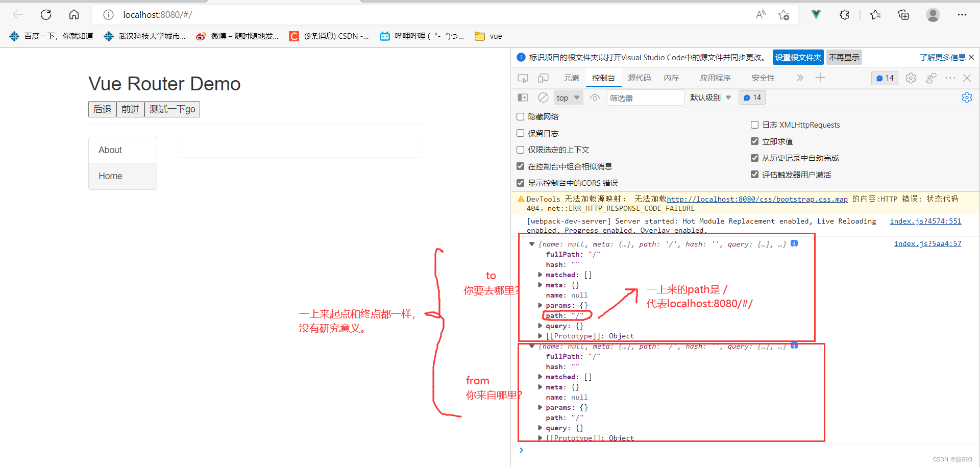Toggle the device emulation icon

[x=543, y=78]
